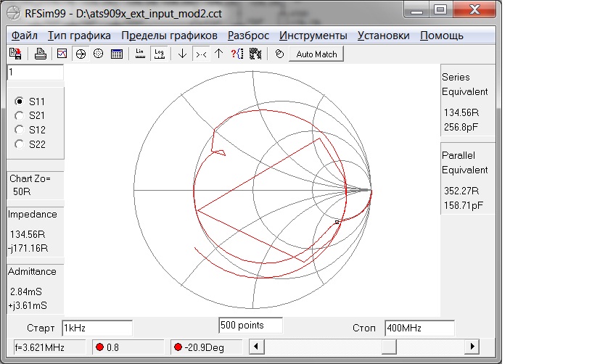Click the frequency marker slider thumb

click(x=389, y=347)
